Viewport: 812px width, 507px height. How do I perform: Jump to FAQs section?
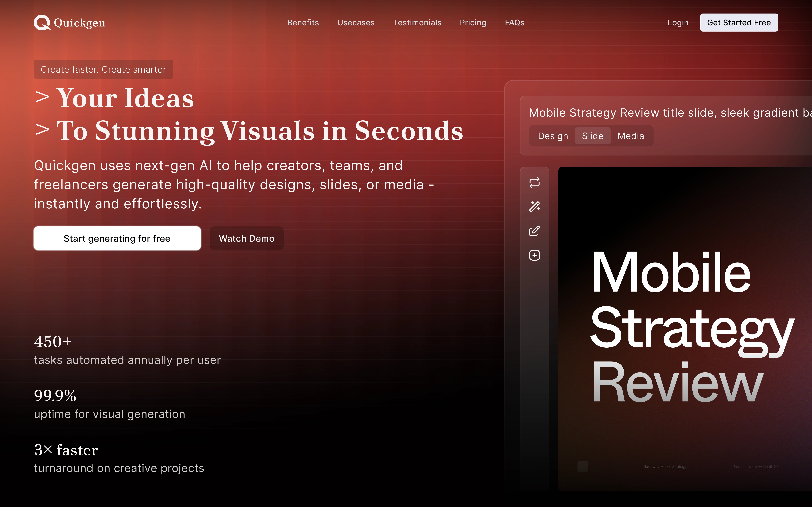click(514, 23)
